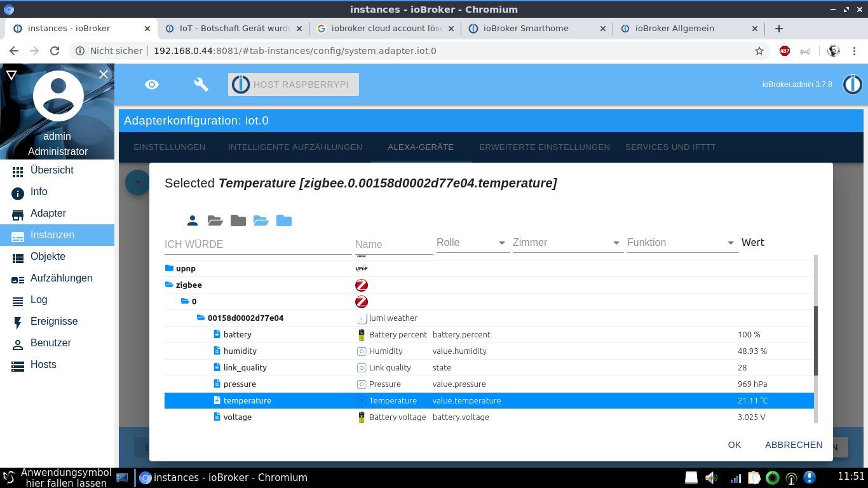
Task: Confirm selection with OK button
Action: pyautogui.click(x=735, y=445)
